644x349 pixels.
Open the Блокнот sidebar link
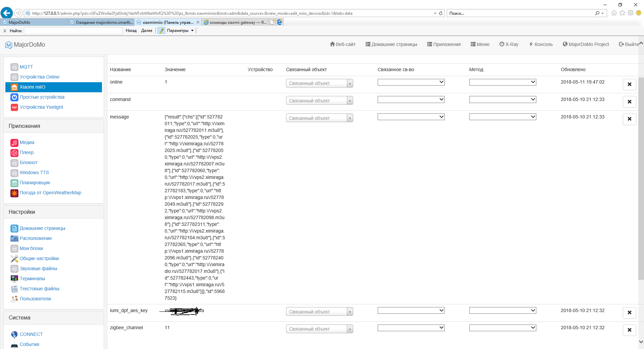(x=29, y=162)
